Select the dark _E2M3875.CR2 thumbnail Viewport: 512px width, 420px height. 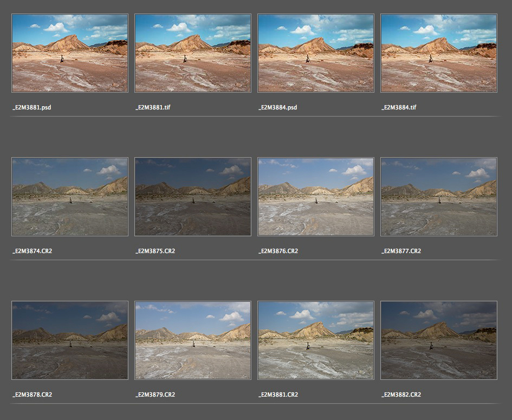click(193, 197)
